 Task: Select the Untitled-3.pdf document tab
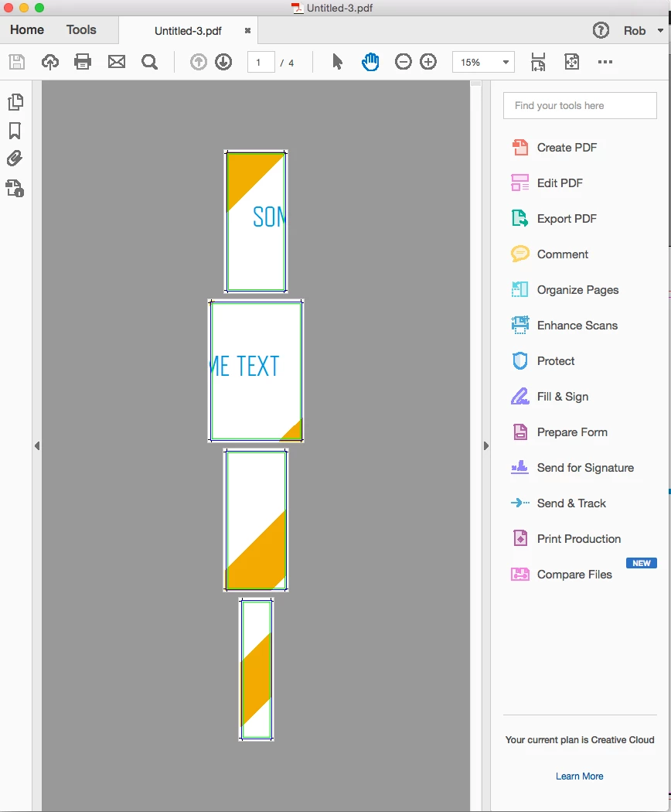[188, 31]
